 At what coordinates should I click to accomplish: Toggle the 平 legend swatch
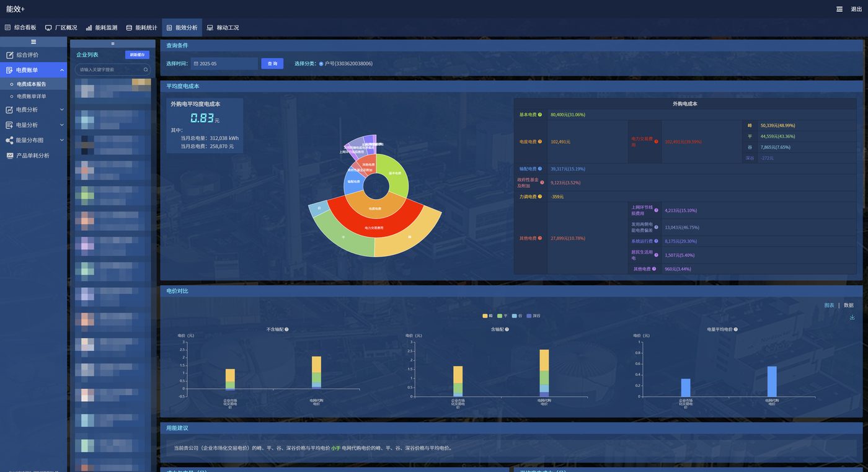pos(500,316)
